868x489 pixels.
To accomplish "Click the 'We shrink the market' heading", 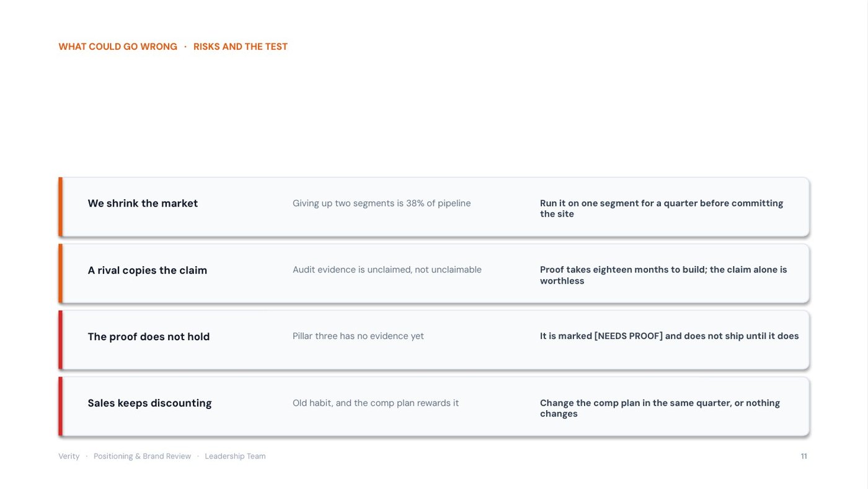I will tap(143, 204).
